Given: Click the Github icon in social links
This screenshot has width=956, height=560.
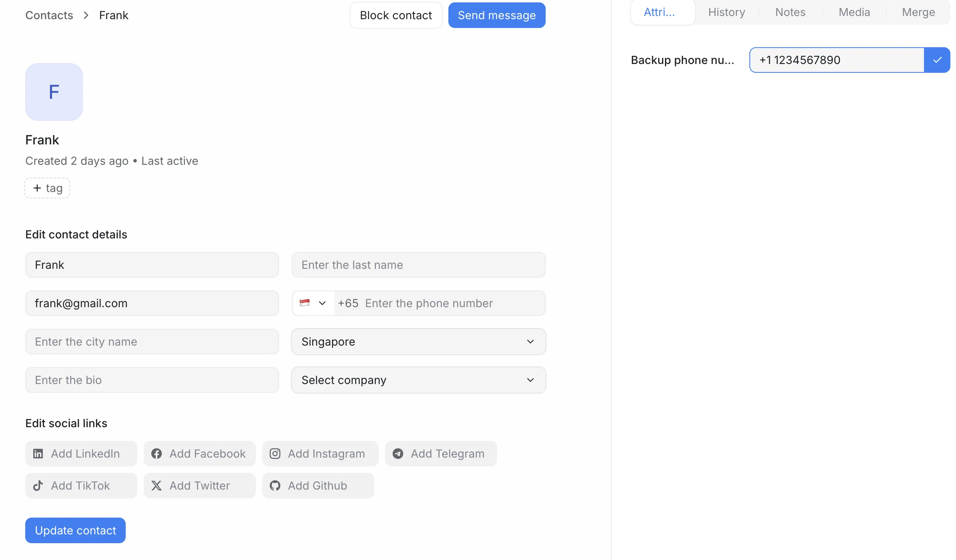Looking at the screenshot, I should tap(275, 486).
